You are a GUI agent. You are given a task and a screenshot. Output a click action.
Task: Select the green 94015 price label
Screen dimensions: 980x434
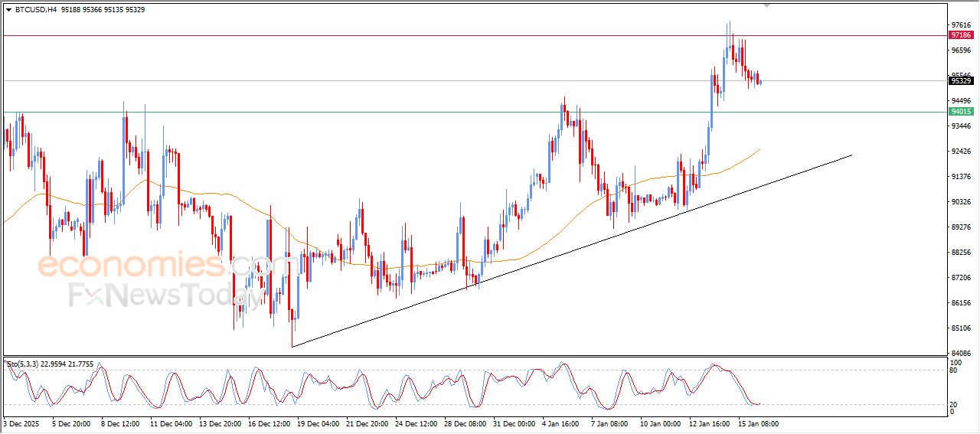coord(960,112)
